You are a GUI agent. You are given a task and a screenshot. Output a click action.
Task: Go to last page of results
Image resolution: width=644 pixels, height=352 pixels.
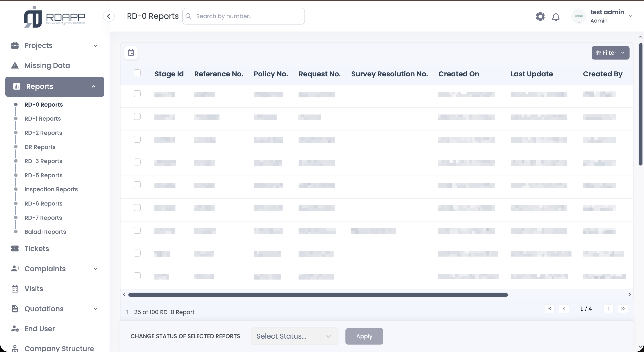point(623,308)
